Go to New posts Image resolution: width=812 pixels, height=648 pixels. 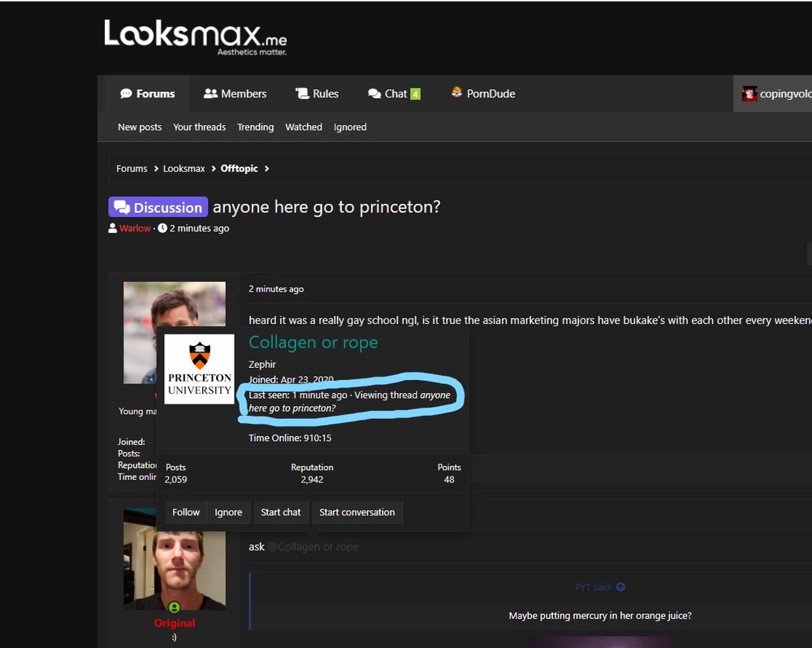point(140,127)
